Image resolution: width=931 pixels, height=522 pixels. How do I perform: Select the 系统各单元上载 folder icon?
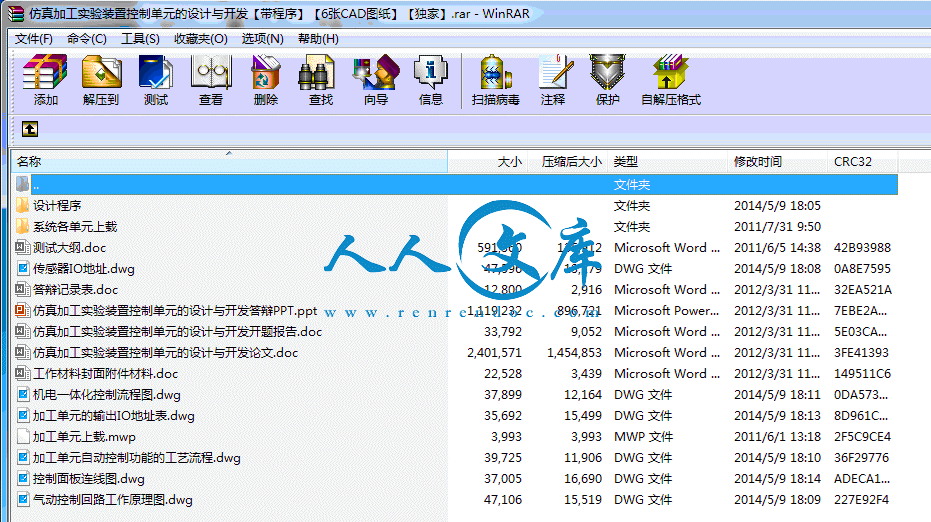[23, 226]
